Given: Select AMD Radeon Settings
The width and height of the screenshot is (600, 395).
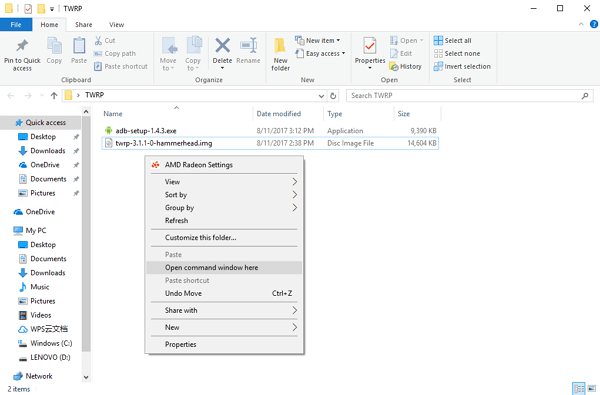Looking at the screenshot, I should pyautogui.click(x=224, y=165).
